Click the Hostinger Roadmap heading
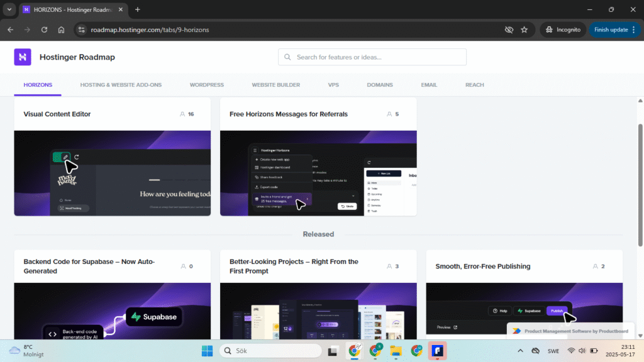644x362 pixels. coord(77,57)
